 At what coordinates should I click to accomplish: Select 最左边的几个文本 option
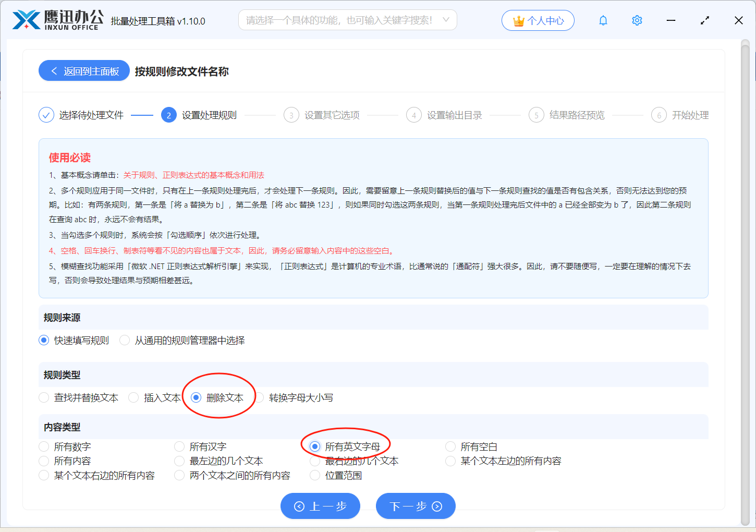219,461
